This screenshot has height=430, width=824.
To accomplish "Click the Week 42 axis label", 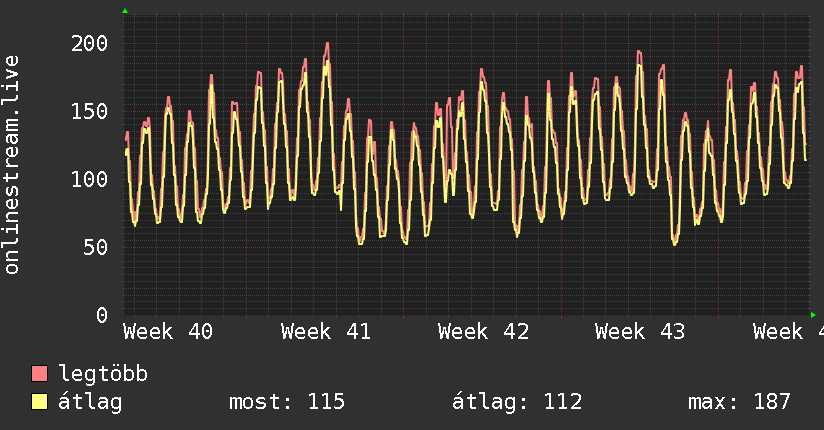I will pyautogui.click(x=483, y=332).
